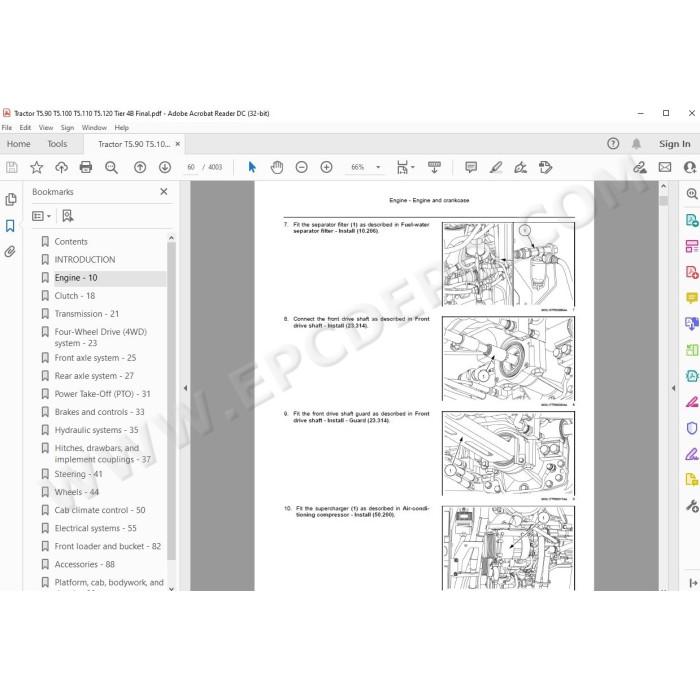Open Electrical systems - 55 bookmark
The height and width of the screenshot is (700, 700).
(96, 528)
